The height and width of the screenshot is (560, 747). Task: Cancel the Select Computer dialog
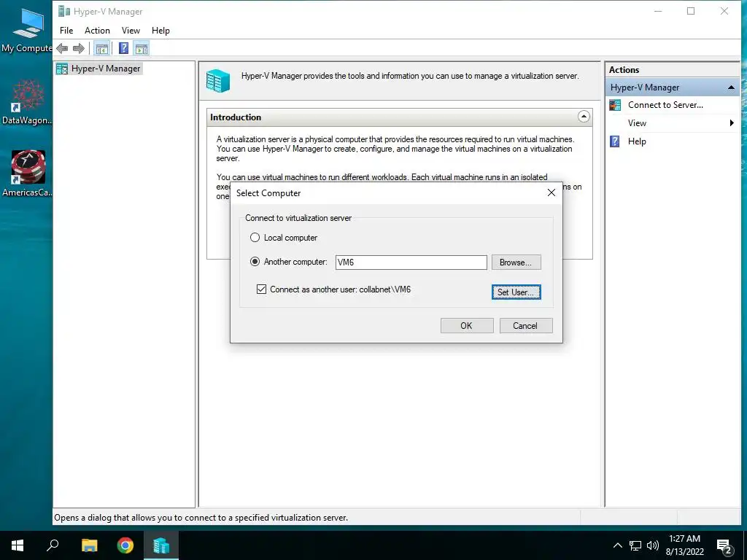[525, 326]
